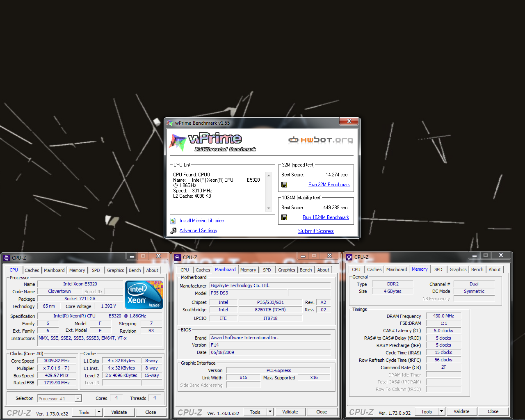
Task: Click the save icon for 32M score
Action: pos(284,185)
